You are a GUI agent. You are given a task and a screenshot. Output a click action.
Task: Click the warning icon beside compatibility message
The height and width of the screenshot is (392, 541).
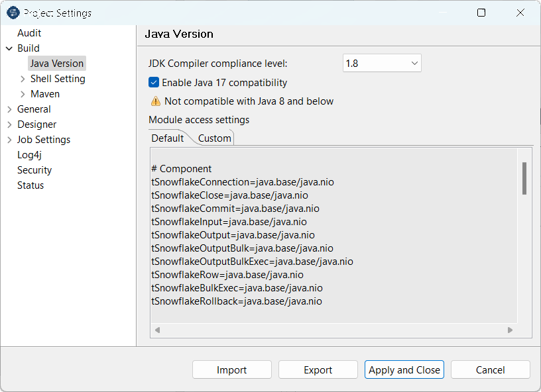tap(155, 101)
